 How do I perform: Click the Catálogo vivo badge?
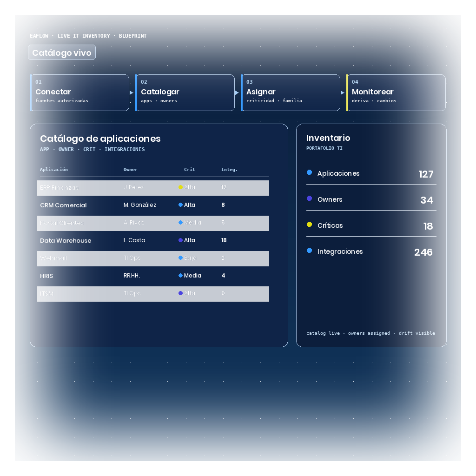click(x=62, y=53)
